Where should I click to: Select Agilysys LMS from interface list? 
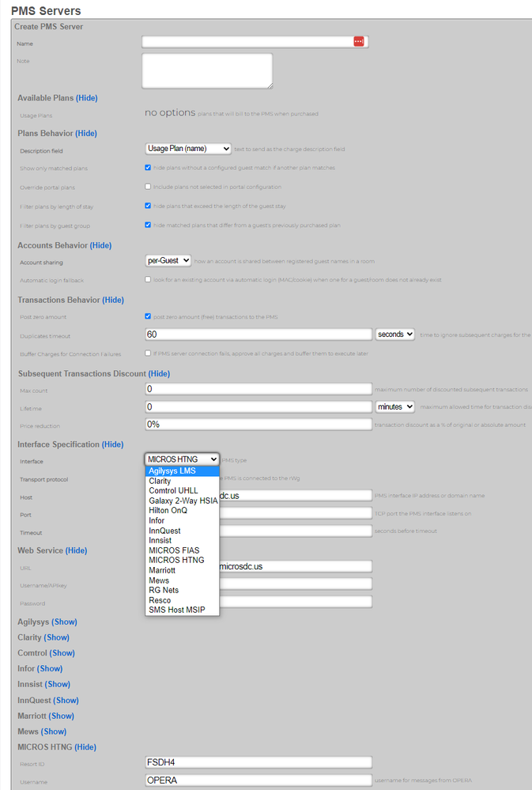[x=172, y=471]
